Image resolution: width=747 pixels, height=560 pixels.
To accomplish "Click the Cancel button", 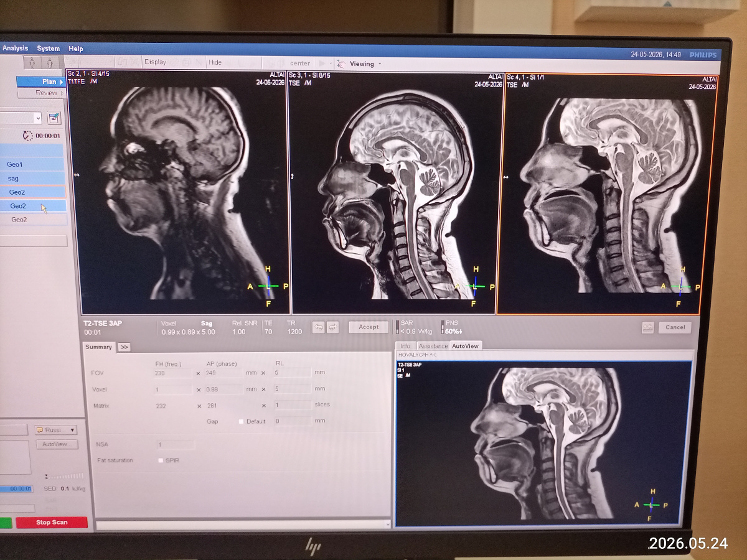I will click(675, 327).
